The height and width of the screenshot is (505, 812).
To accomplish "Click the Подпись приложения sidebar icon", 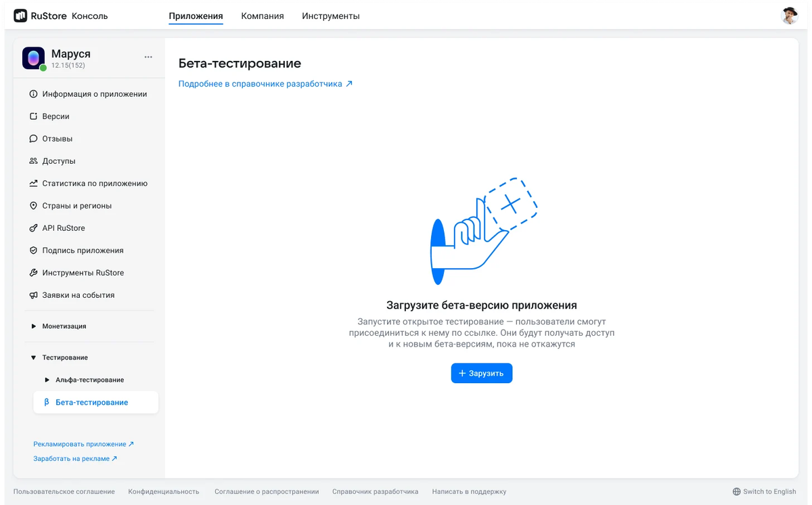I will tap(32, 250).
